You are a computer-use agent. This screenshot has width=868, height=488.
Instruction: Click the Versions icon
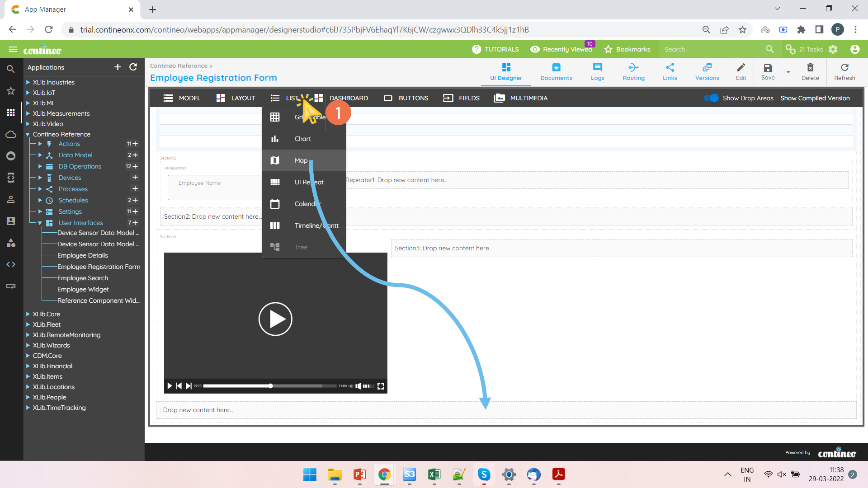tap(707, 68)
